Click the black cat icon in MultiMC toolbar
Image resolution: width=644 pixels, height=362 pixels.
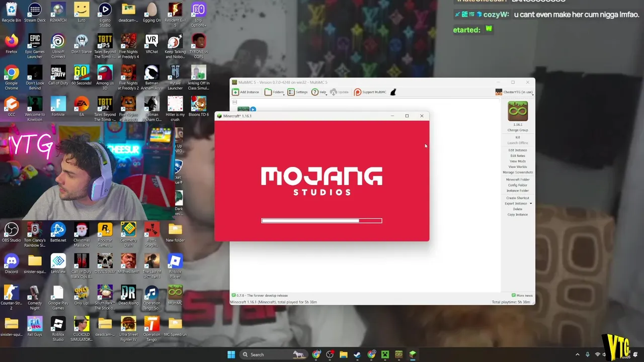(x=393, y=92)
